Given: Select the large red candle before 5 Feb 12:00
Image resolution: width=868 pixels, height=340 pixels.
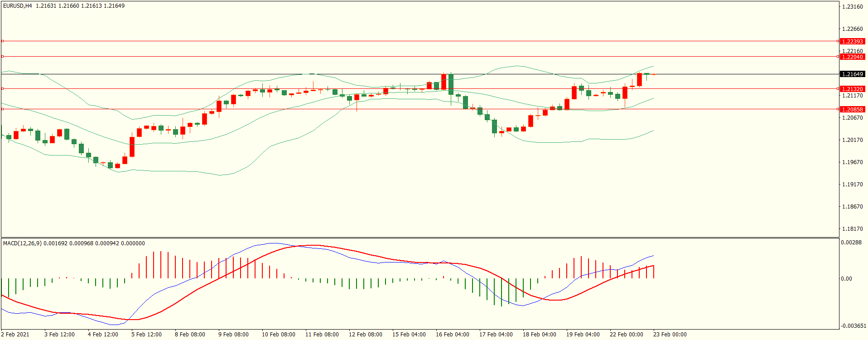Looking at the screenshot, I should coord(132,147).
